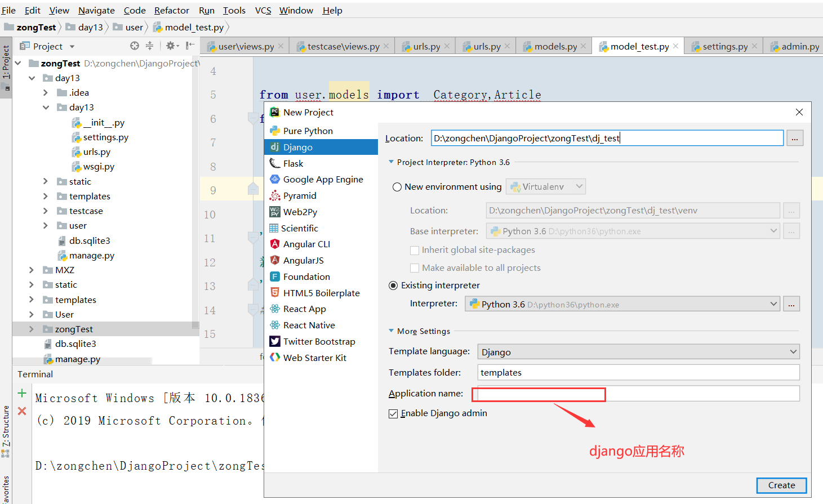Viewport: 823px width, 504px height.
Task: Check Make available to all projects
Action: tap(415, 268)
